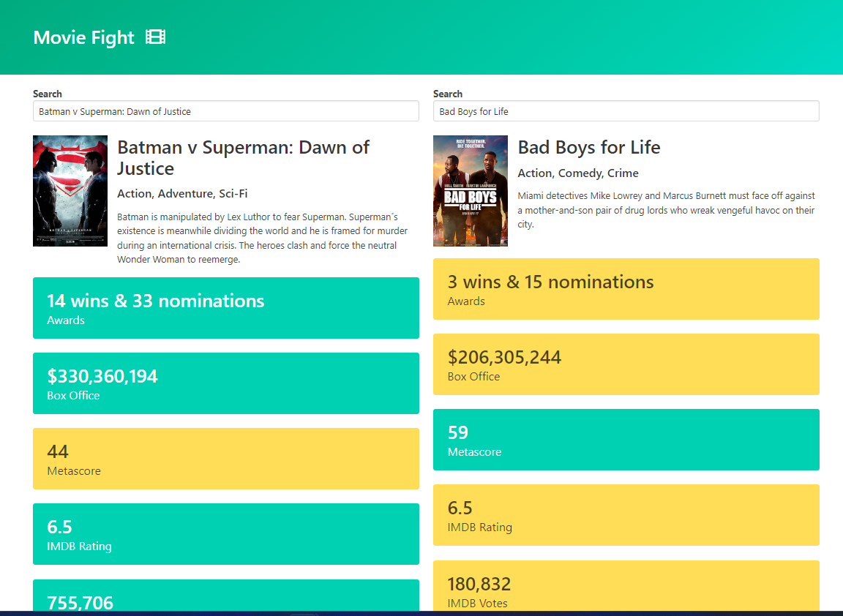Select the Batman v Superman search field
Viewport: 843px width, 616px height.
[x=225, y=110]
